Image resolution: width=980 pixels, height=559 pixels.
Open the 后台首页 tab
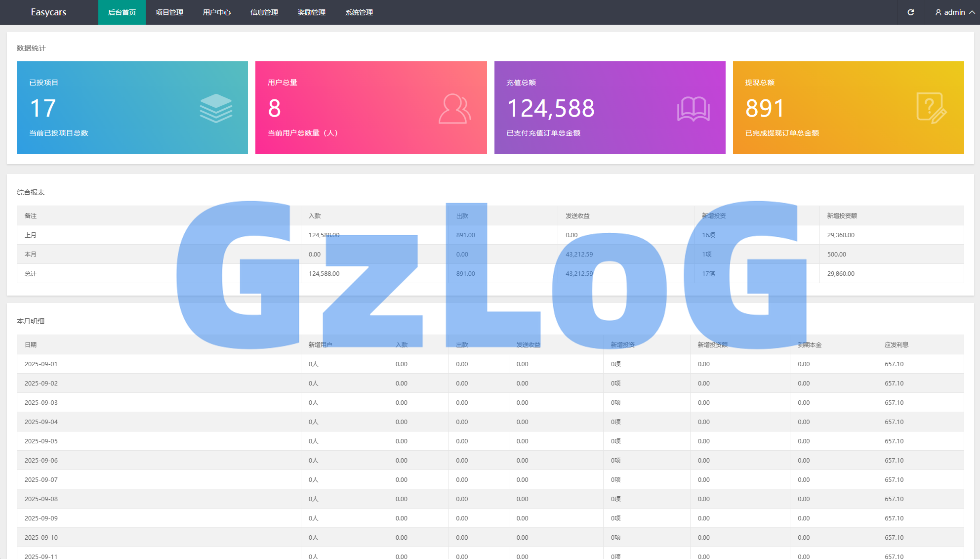point(122,12)
